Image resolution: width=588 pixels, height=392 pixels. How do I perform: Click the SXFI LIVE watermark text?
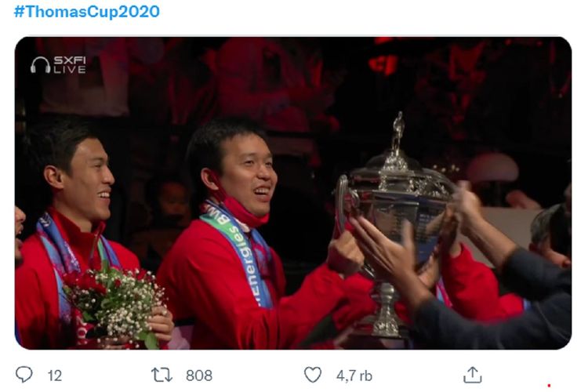pos(70,65)
